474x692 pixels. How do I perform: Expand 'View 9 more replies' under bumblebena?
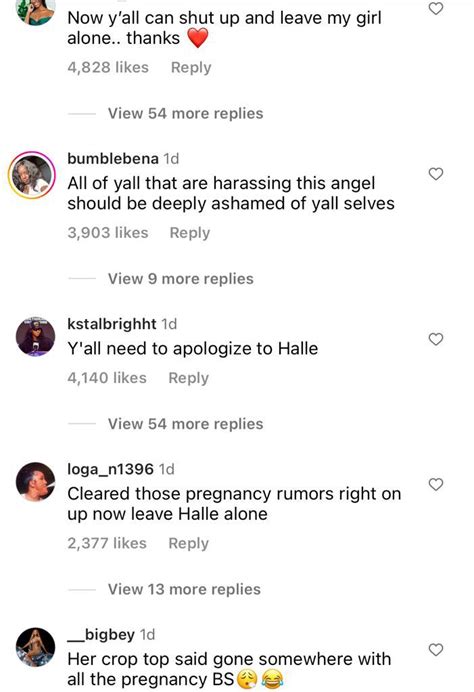click(181, 279)
